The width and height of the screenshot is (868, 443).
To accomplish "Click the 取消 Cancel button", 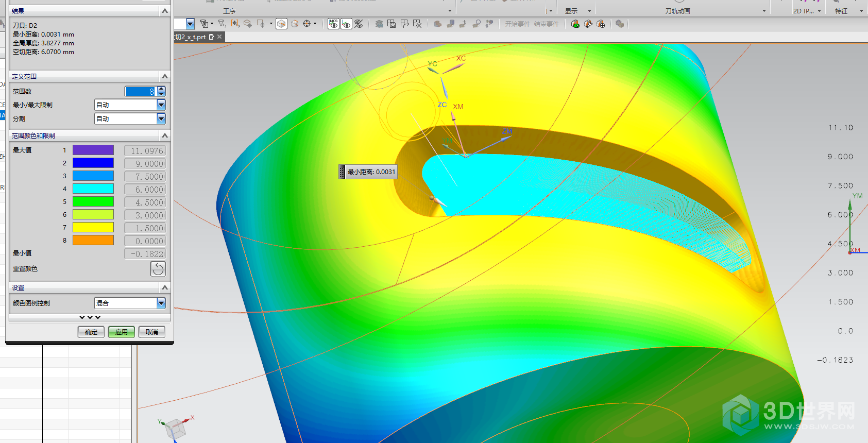I will (152, 332).
